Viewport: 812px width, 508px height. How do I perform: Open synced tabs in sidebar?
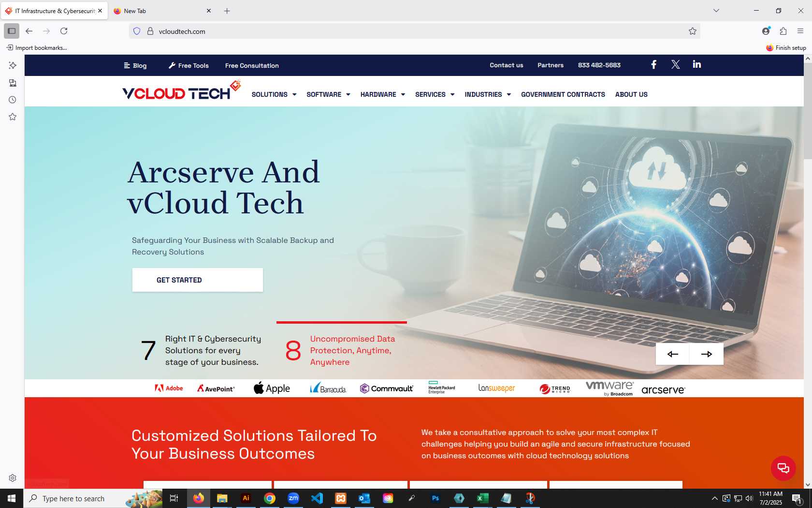pyautogui.click(x=13, y=83)
